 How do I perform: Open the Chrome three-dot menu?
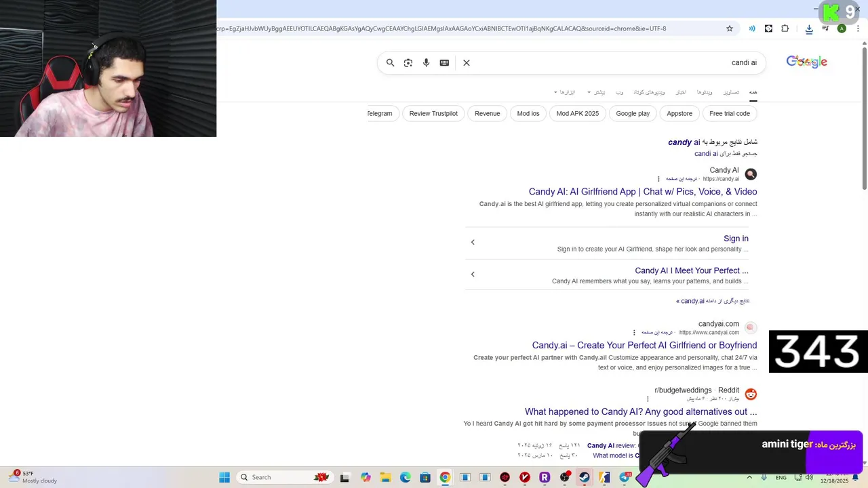click(858, 28)
